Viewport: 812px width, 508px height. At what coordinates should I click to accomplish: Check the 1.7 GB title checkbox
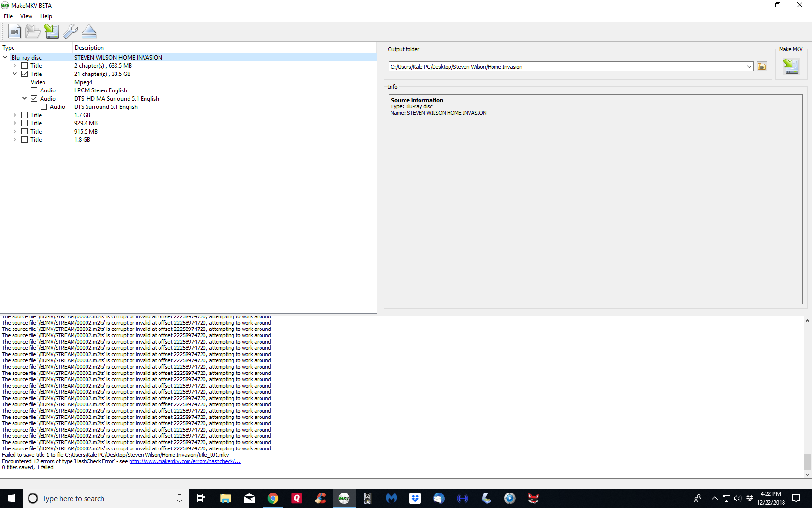25,115
